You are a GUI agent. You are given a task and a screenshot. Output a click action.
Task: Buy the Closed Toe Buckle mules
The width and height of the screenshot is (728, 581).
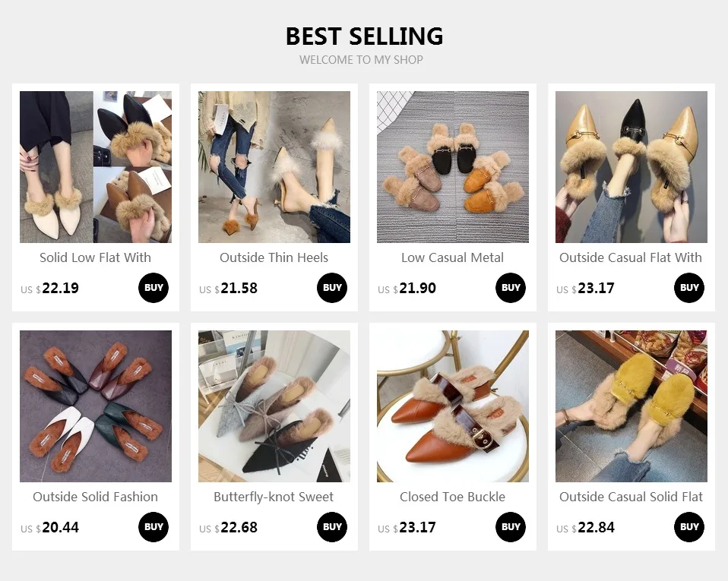(511, 527)
